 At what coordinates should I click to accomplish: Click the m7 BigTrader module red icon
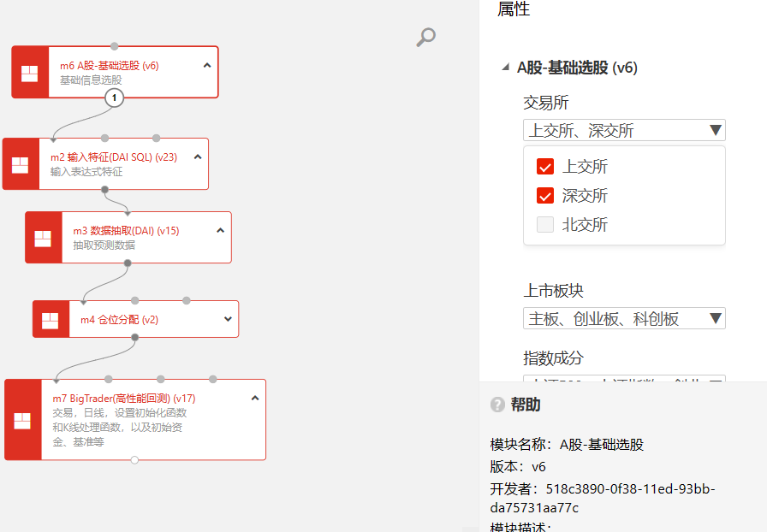pyautogui.click(x=23, y=420)
